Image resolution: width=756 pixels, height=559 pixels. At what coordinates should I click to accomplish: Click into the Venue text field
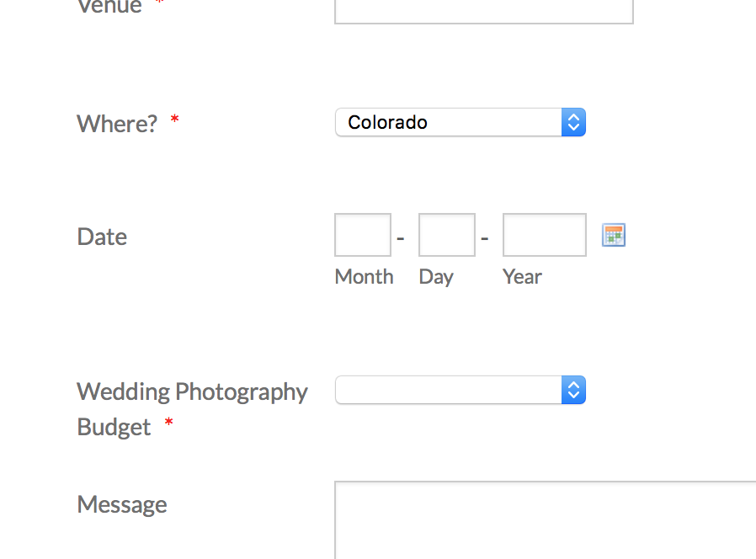click(x=483, y=11)
